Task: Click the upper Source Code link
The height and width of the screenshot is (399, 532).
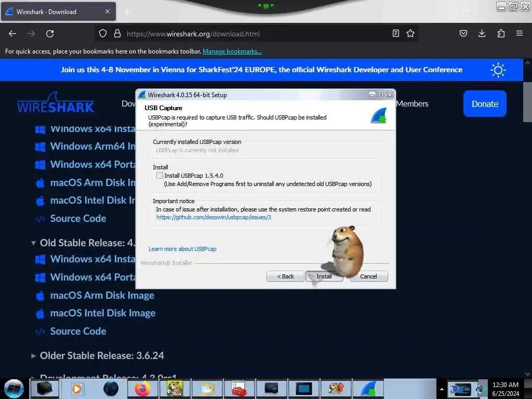Action: coord(78,219)
